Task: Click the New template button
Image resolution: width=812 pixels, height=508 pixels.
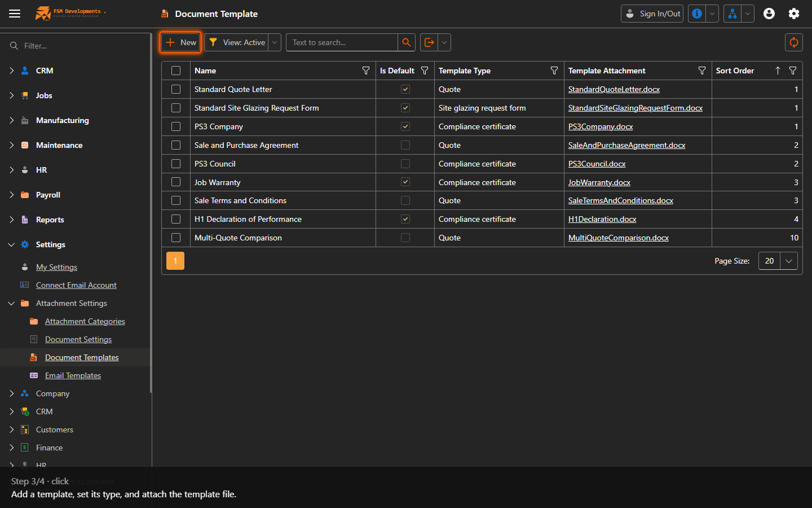Action: click(x=181, y=42)
